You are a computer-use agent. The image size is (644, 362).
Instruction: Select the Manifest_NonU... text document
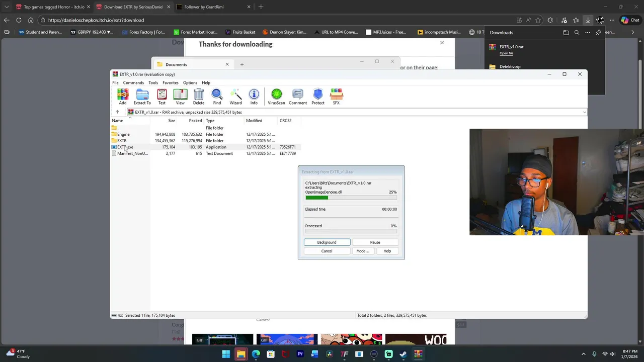tap(206, 153)
